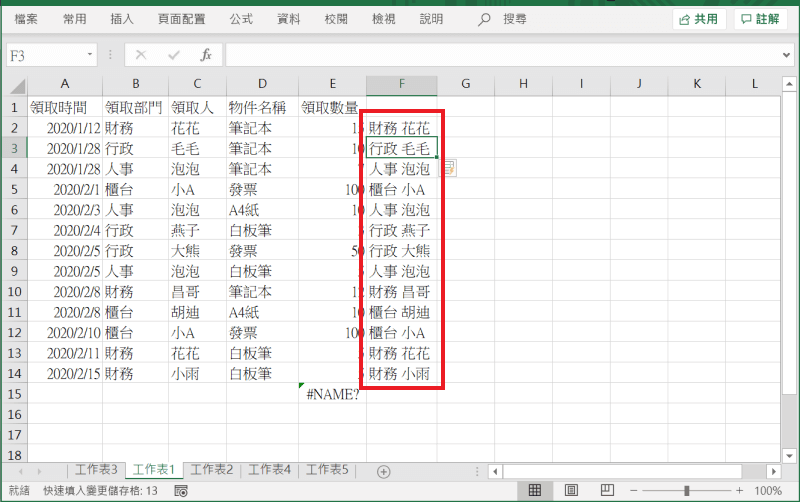Click the zoom out minus button

click(634, 491)
